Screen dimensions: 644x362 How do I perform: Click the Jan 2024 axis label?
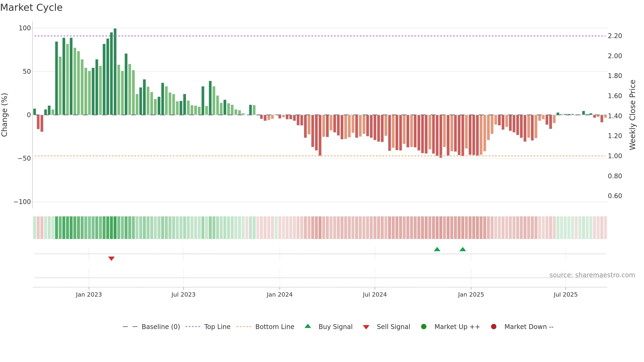(280, 294)
